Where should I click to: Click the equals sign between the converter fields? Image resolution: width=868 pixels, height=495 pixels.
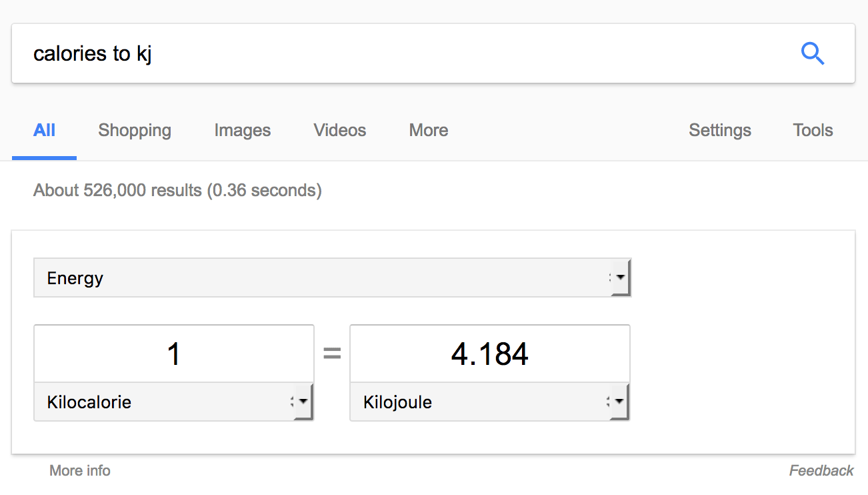pyautogui.click(x=332, y=354)
